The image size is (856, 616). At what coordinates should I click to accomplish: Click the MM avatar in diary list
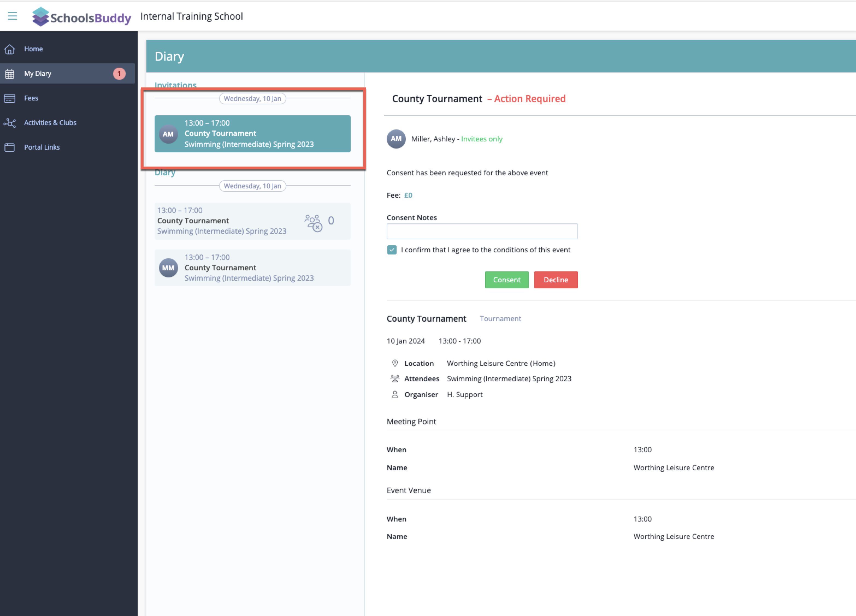tap(168, 268)
